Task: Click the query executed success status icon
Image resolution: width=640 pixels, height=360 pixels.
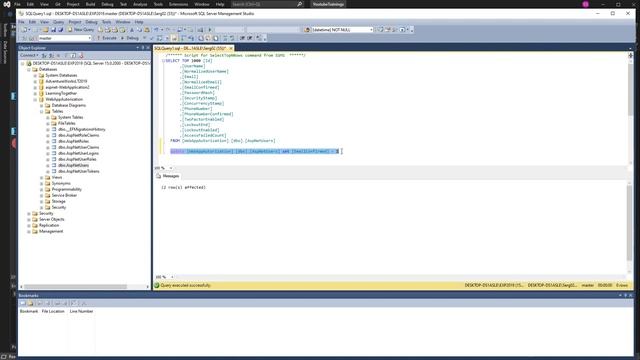Action: tap(157, 285)
